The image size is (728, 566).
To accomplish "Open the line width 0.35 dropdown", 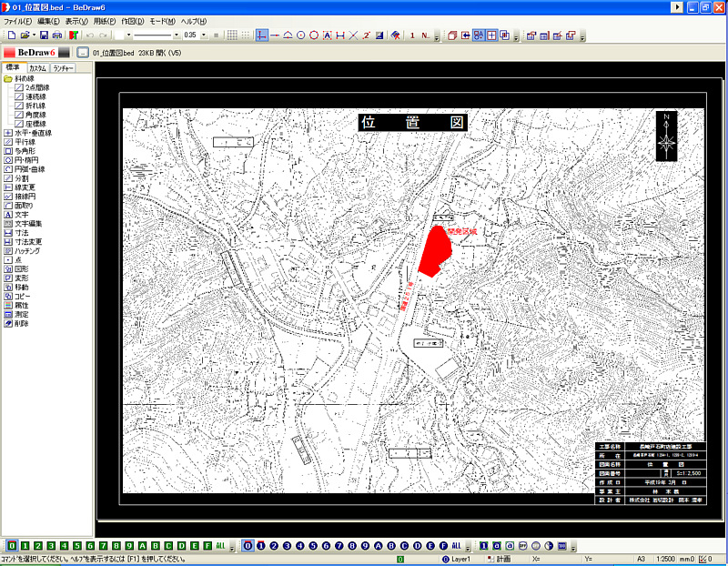I will (x=204, y=35).
